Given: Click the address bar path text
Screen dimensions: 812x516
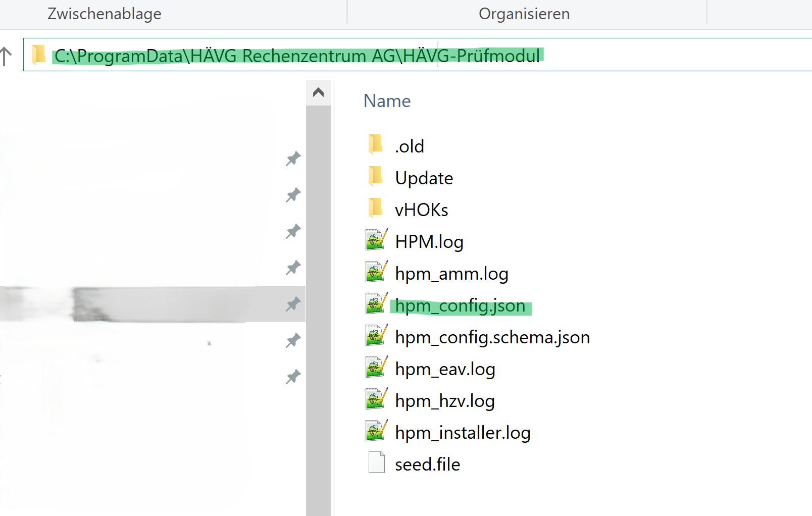Looking at the screenshot, I should [x=297, y=56].
